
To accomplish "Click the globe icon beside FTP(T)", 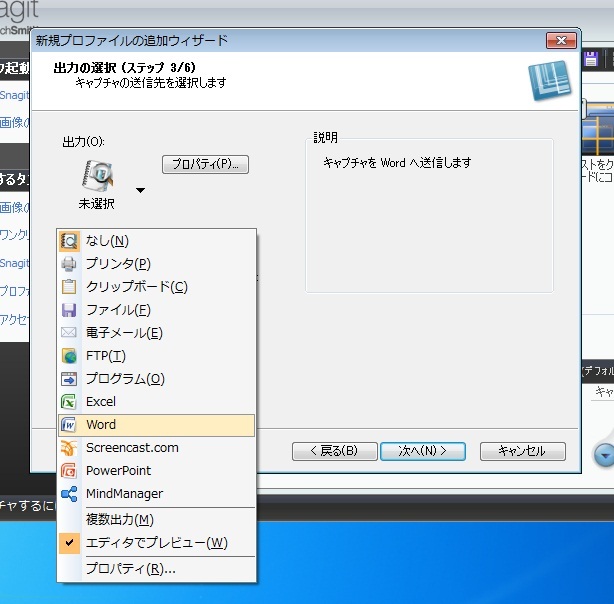I will (x=69, y=356).
